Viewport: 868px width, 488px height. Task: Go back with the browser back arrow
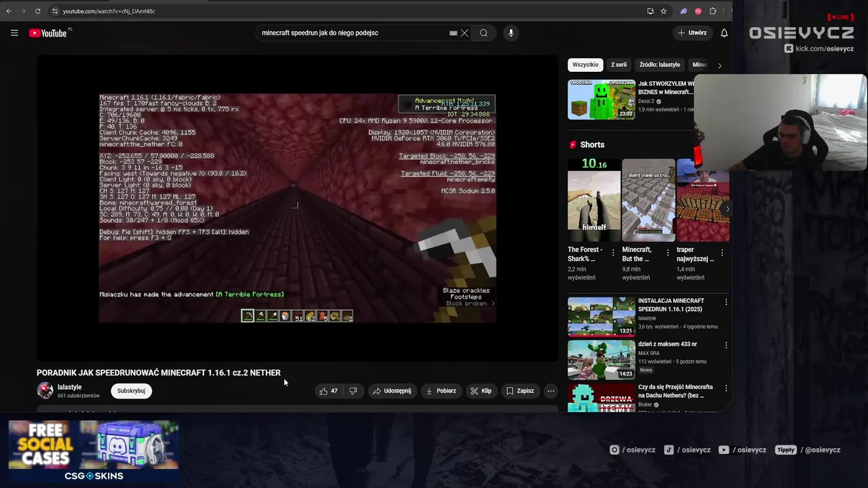click(9, 11)
